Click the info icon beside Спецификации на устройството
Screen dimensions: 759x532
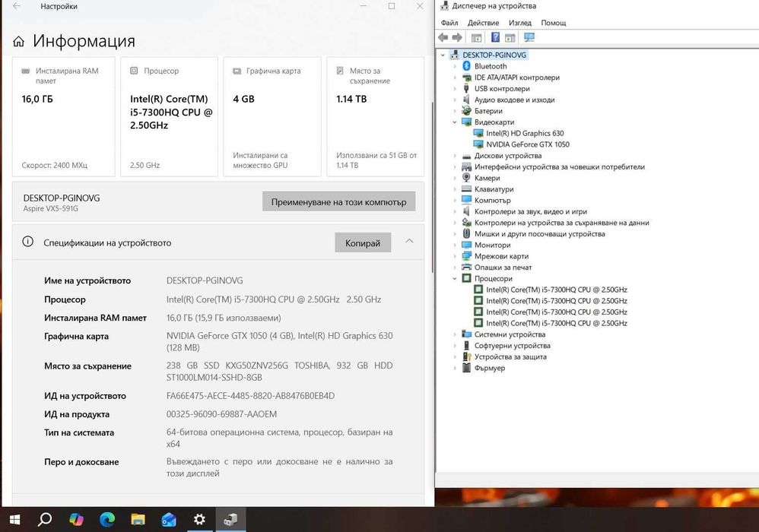point(28,242)
